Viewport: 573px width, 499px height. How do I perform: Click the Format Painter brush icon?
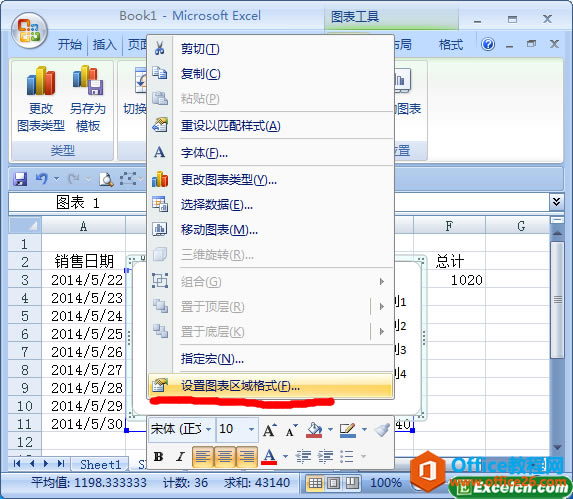point(382,430)
